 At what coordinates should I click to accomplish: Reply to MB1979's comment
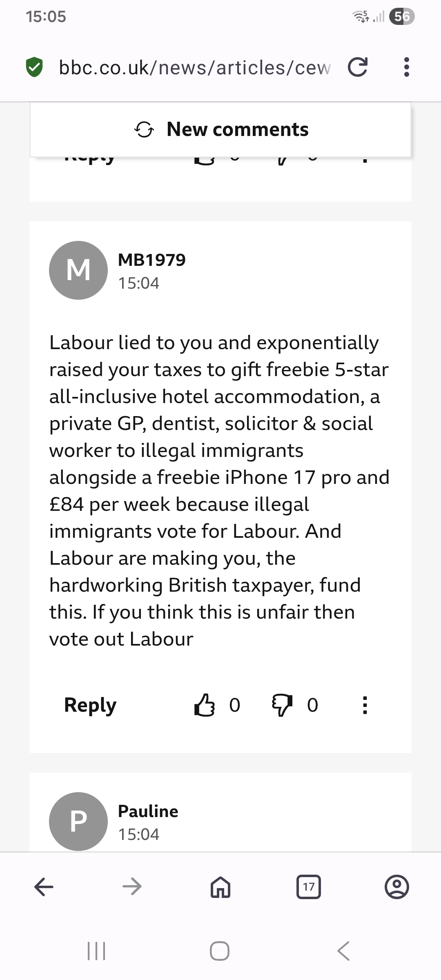click(x=90, y=705)
